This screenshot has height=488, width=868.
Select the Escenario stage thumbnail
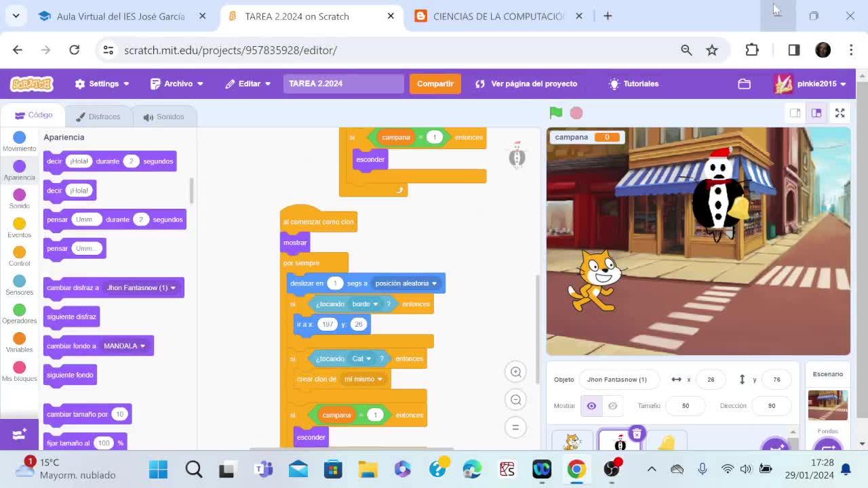[828, 405]
